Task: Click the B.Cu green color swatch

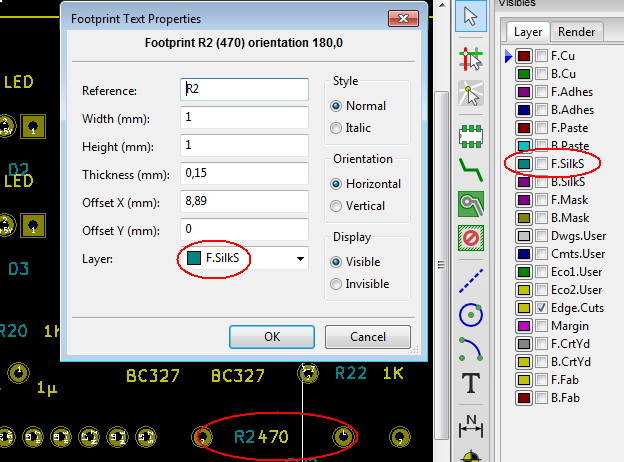Action: point(524,74)
